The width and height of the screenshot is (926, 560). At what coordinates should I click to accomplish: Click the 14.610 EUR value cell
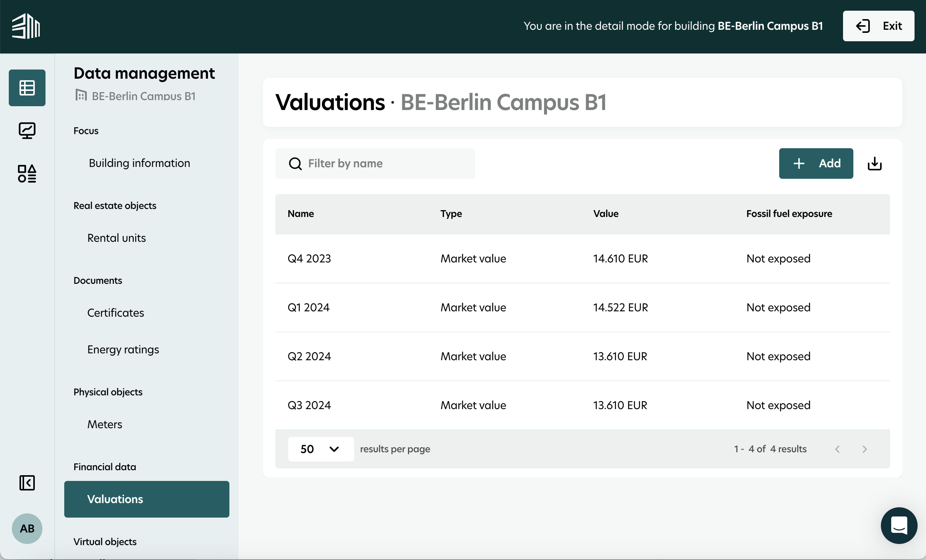click(x=621, y=259)
